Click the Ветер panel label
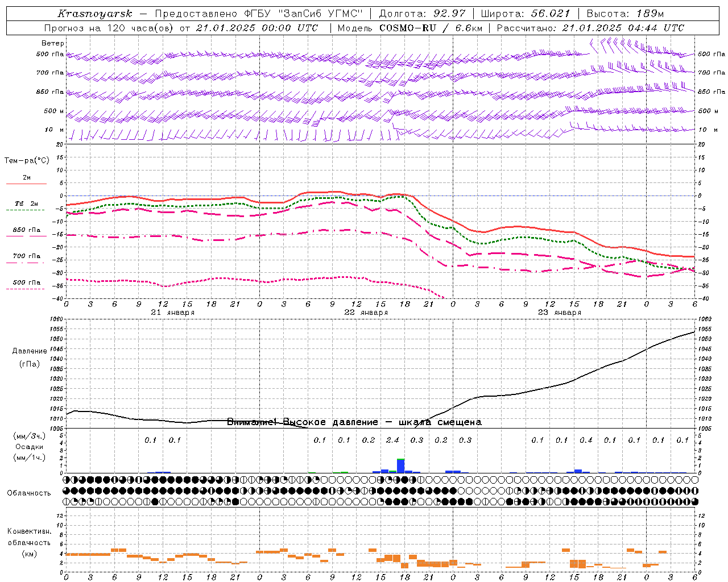The image size is (728, 582). 53,43
